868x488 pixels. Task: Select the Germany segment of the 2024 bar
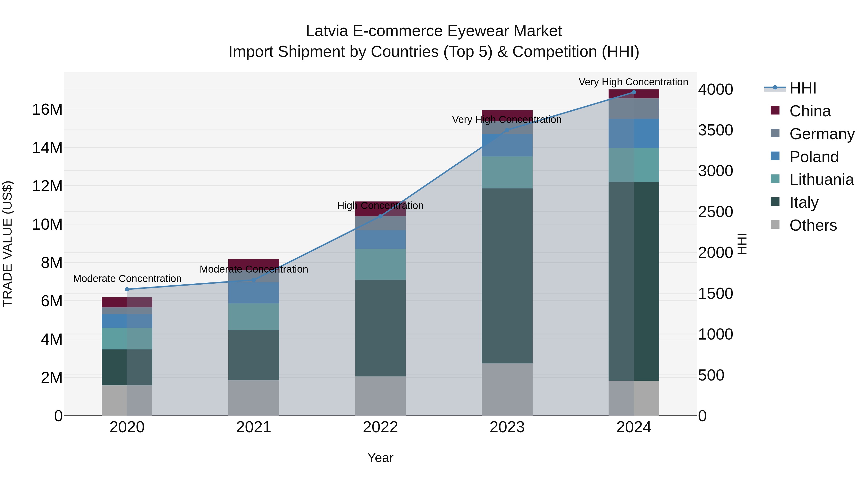[x=634, y=109]
